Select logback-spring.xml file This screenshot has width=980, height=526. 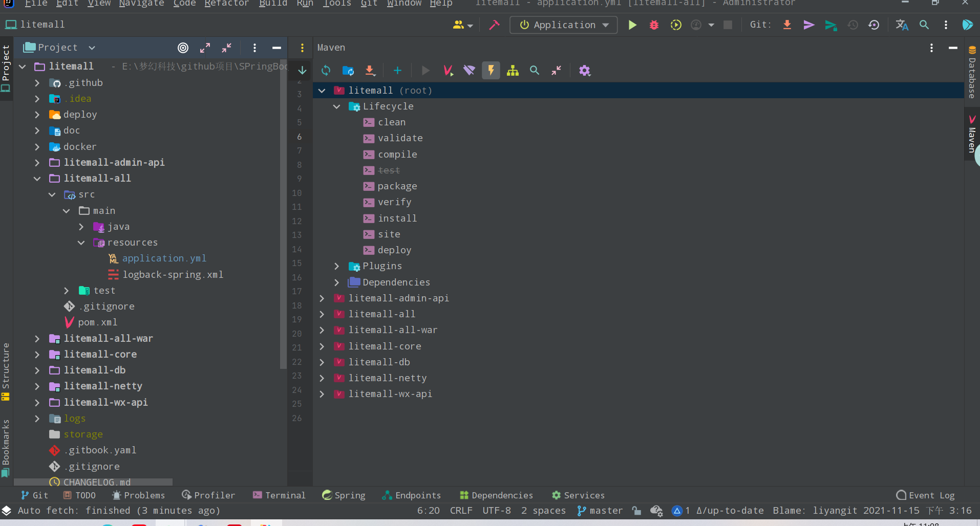(173, 275)
